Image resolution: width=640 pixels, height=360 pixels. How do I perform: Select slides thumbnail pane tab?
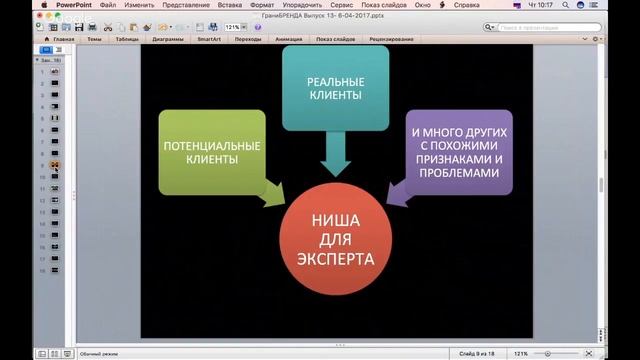46,49
